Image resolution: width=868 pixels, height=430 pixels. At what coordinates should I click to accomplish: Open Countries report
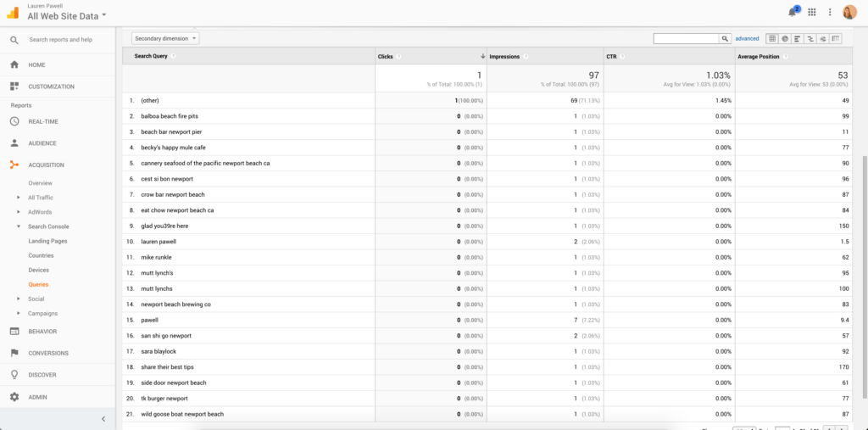(x=41, y=255)
